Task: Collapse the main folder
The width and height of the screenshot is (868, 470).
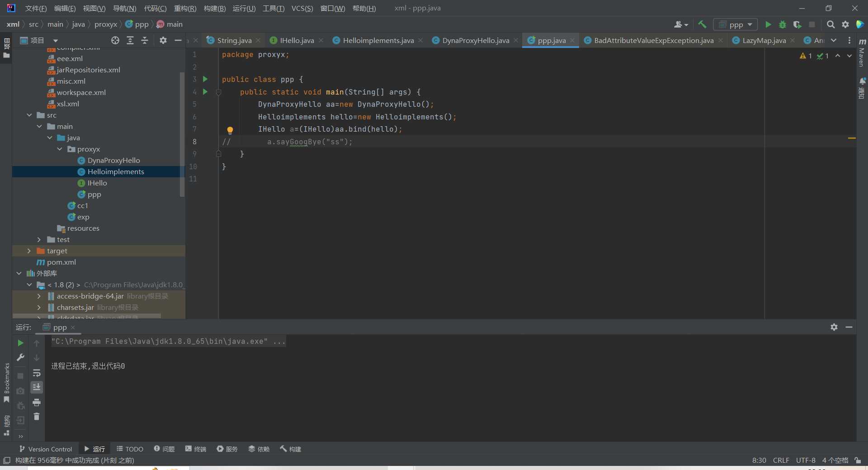Action: click(x=39, y=126)
